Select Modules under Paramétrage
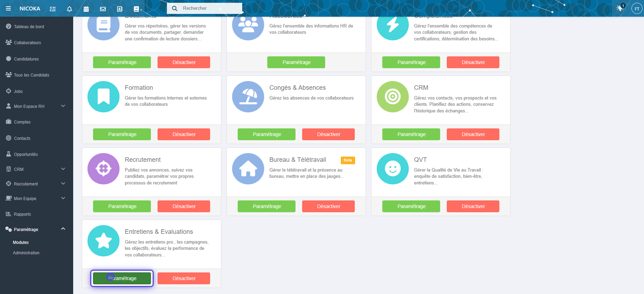Screen dimensions: 644x294 pyautogui.click(x=21, y=243)
